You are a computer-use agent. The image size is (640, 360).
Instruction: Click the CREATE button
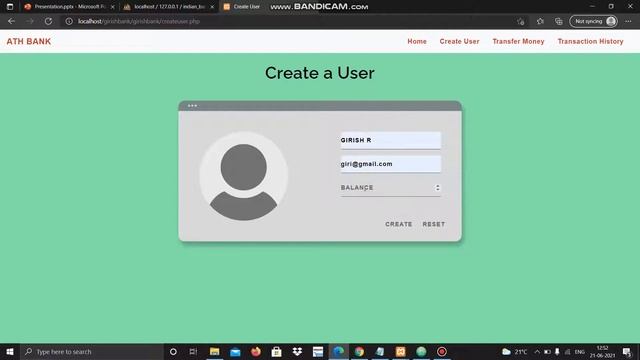pos(398,224)
